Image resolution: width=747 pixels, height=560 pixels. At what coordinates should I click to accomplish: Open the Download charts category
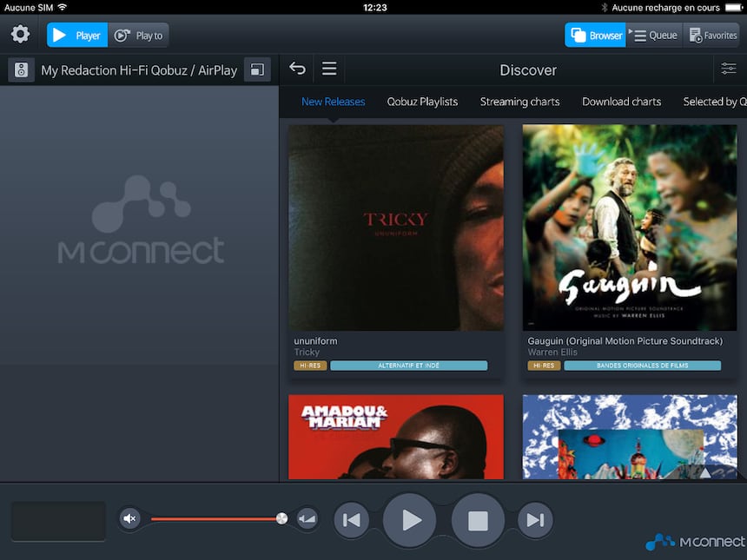pyautogui.click(x=621, y=102)
